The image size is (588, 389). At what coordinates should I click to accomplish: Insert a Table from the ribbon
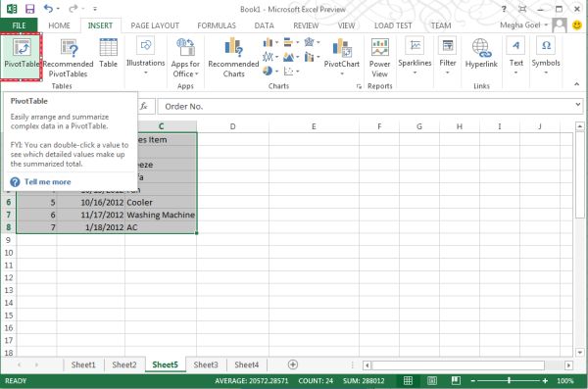(108, 54)
